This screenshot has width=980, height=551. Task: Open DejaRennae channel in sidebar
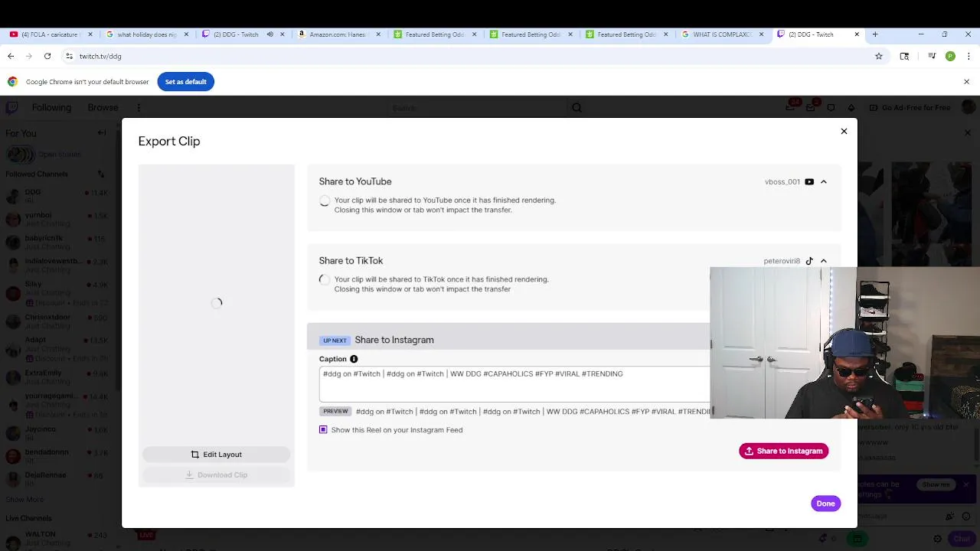(x=59, y=479)
